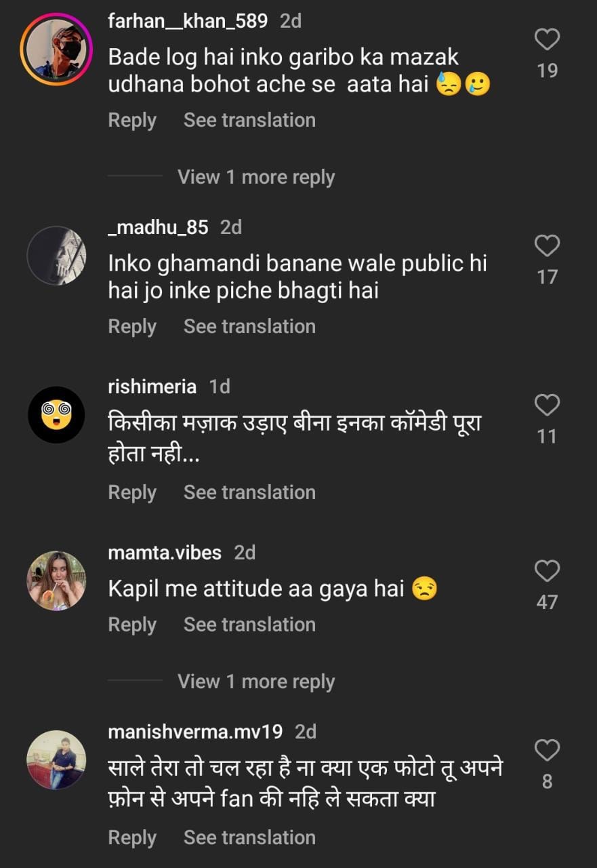See translation of manishverma.mv19's comment
The width and height of the screenshot is (597, 868).
(249, 837)
